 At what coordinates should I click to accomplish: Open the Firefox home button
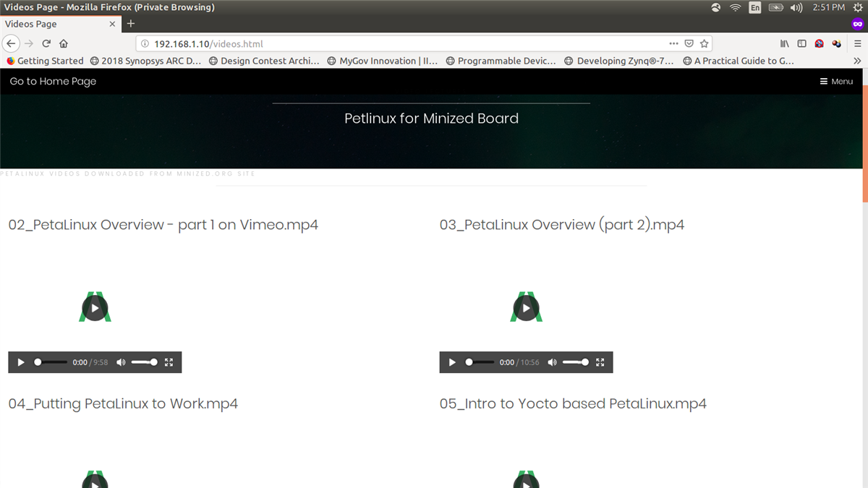64,43
